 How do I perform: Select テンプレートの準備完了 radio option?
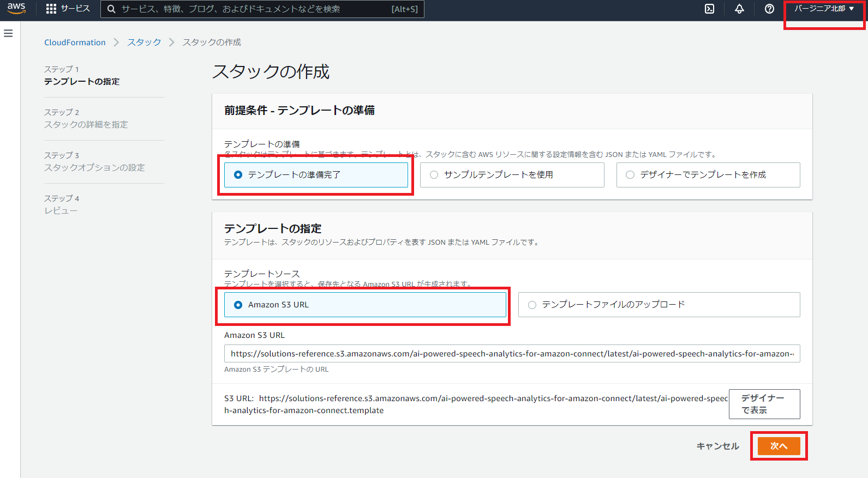316,175
